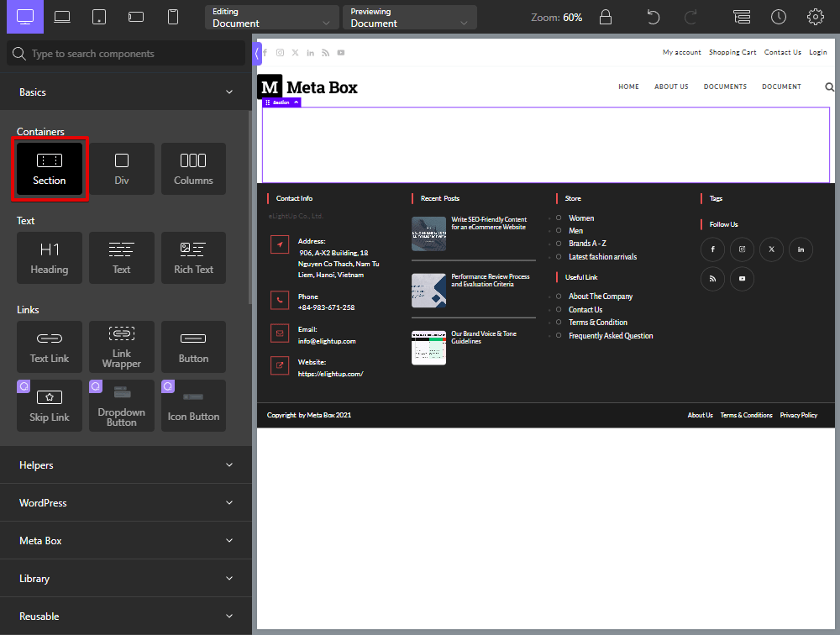Click the Privacy Policy footer link

(x=798, y=414)
